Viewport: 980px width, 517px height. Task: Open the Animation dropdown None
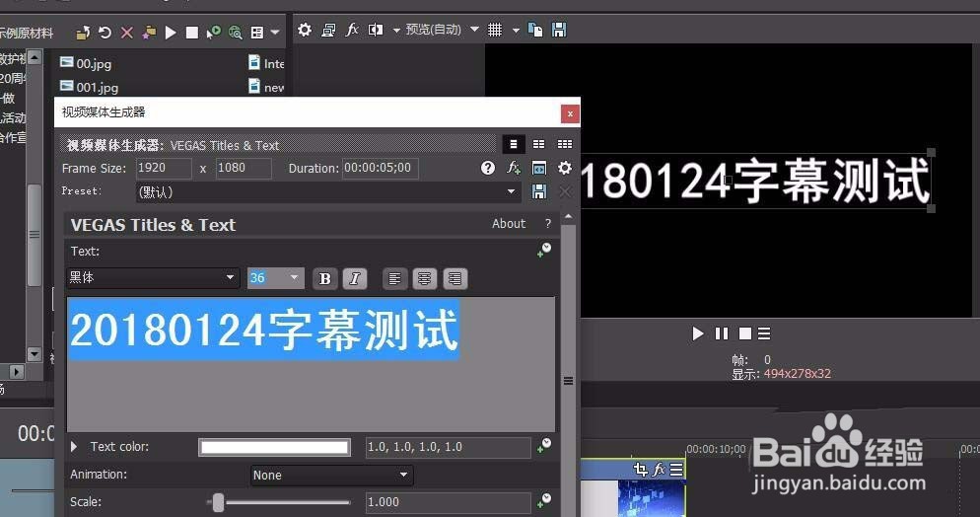coord(331,476)
